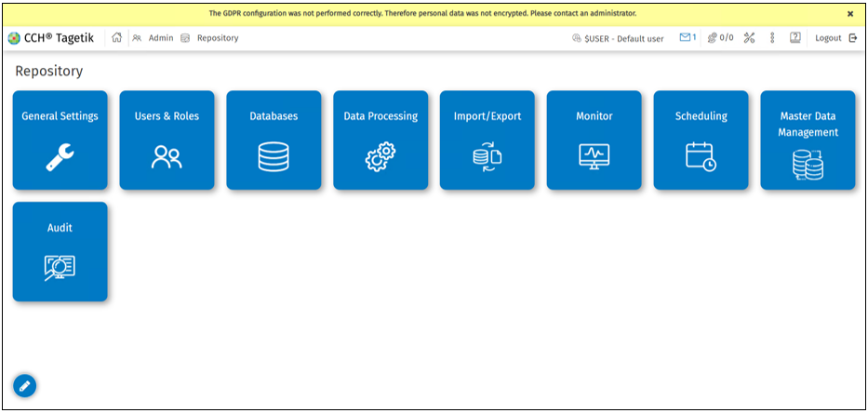Image resolution: width=868 pixels, height=413 pixels.
Task: Open the vertical dots more menu
Action: (x=772, y=37)
